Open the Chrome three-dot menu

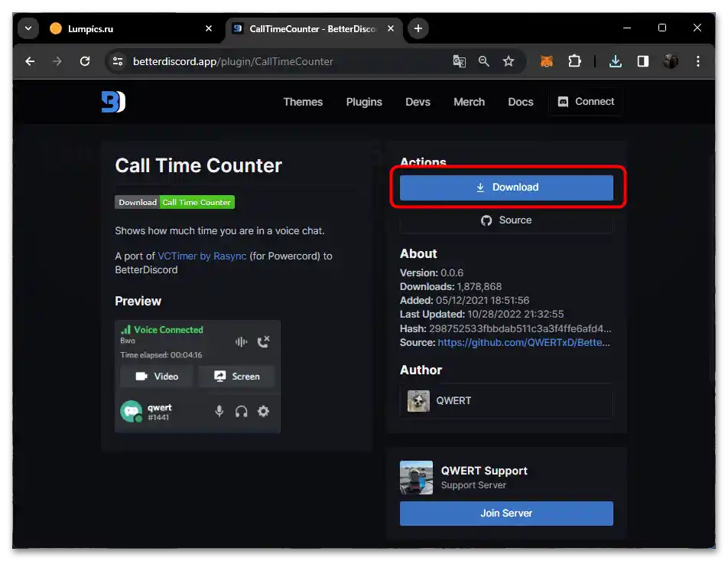(x=698, y=61)
